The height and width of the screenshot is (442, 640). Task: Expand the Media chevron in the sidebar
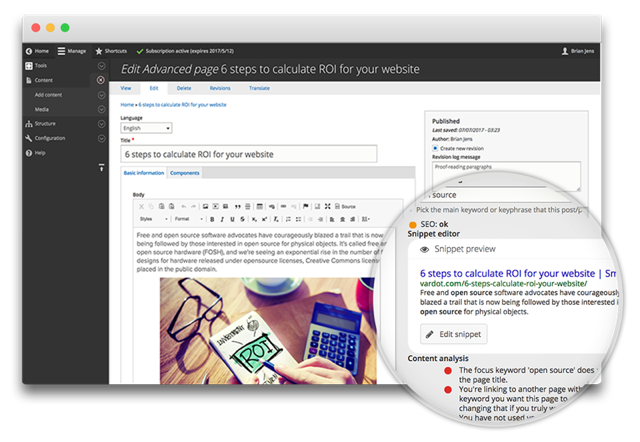click(x=102, y=109)
